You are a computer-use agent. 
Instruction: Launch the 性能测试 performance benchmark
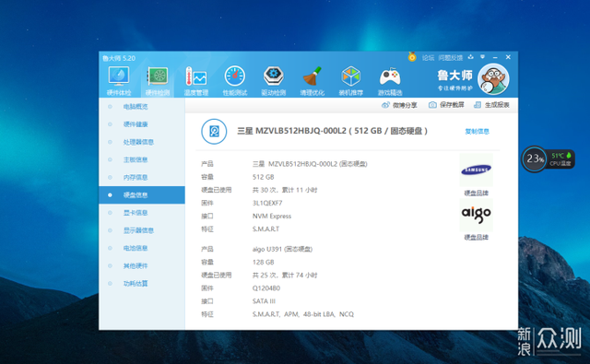click(235, 81)
